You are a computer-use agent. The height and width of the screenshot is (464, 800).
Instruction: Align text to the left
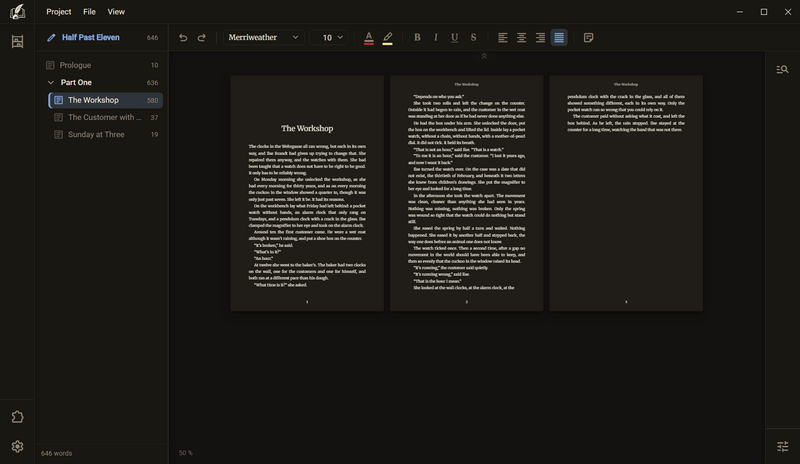(503, 38)
